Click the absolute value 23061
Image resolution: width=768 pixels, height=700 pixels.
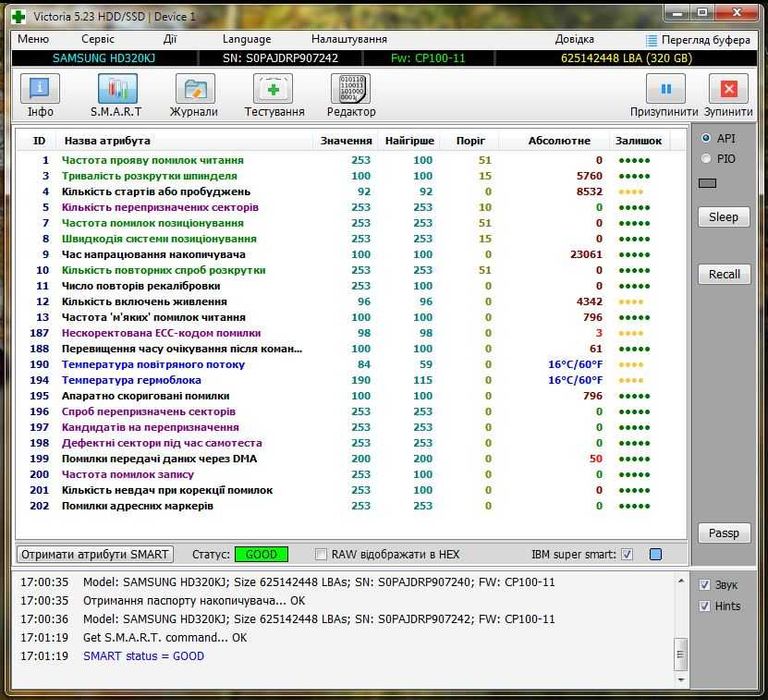(x=586, y=254)
